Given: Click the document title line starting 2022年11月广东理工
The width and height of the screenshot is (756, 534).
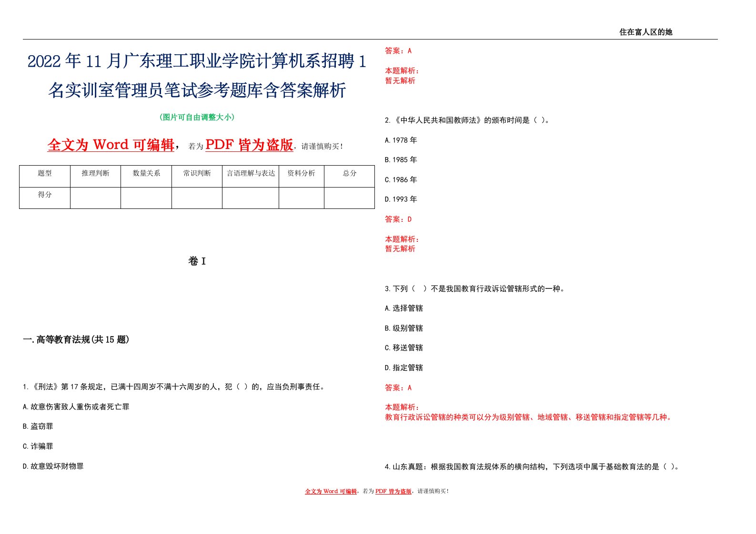Looking at the screenshot, I should pyautogui.click(x=197, y=61).
